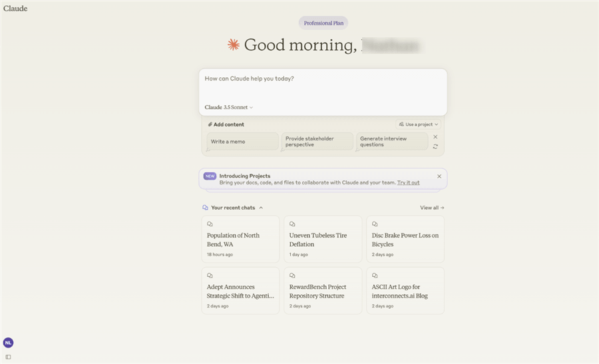Click the recent chats bubble icon
The image size is (599, 364).
(205, 208)
